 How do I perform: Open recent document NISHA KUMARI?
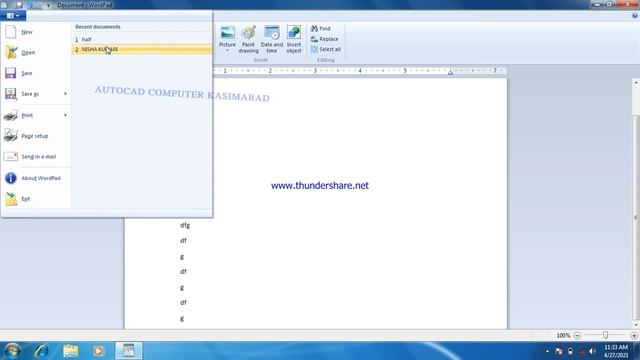pos(142,49)
